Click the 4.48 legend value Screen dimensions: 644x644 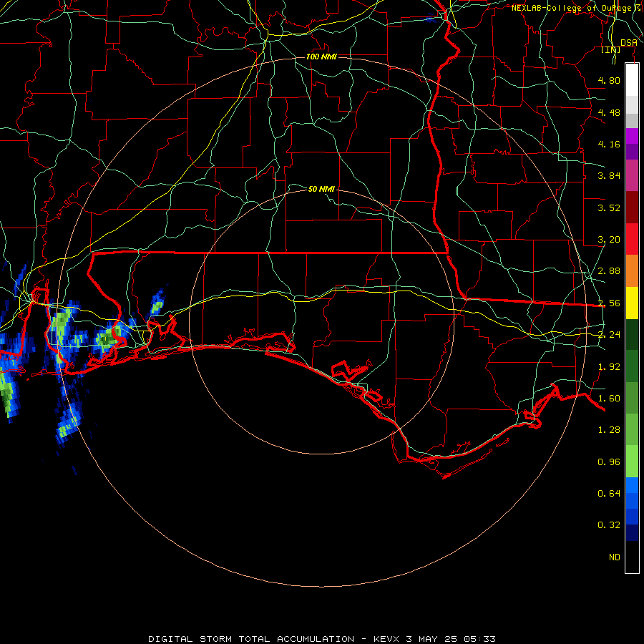pos(609,112)
